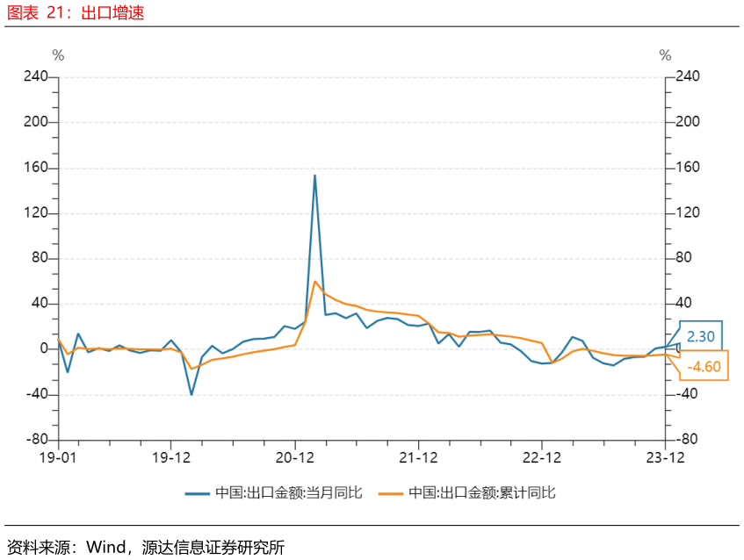The image size is (744, 560).
Task: Click legend label "中国:出口金额:当月同比"
Action: (x=288, y=493)
